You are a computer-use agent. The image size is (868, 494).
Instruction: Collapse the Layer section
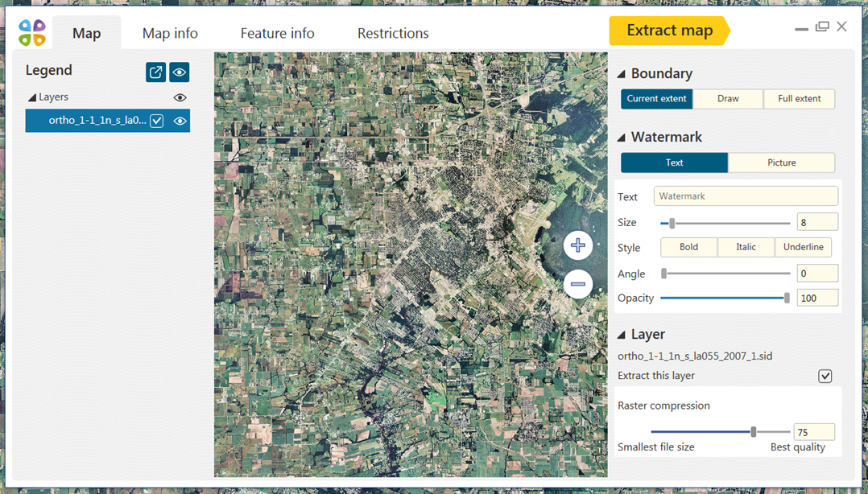pyautogui.click(x=621, y=335)
